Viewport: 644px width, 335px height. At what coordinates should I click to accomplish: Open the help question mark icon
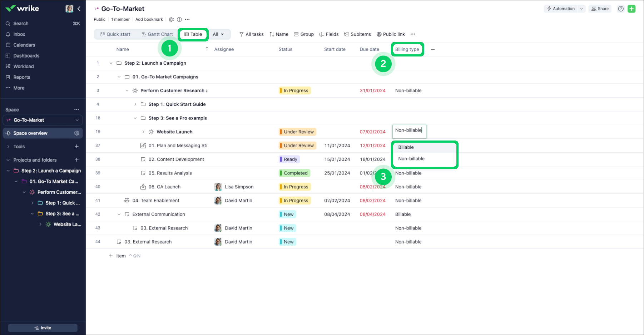[621, 9]
